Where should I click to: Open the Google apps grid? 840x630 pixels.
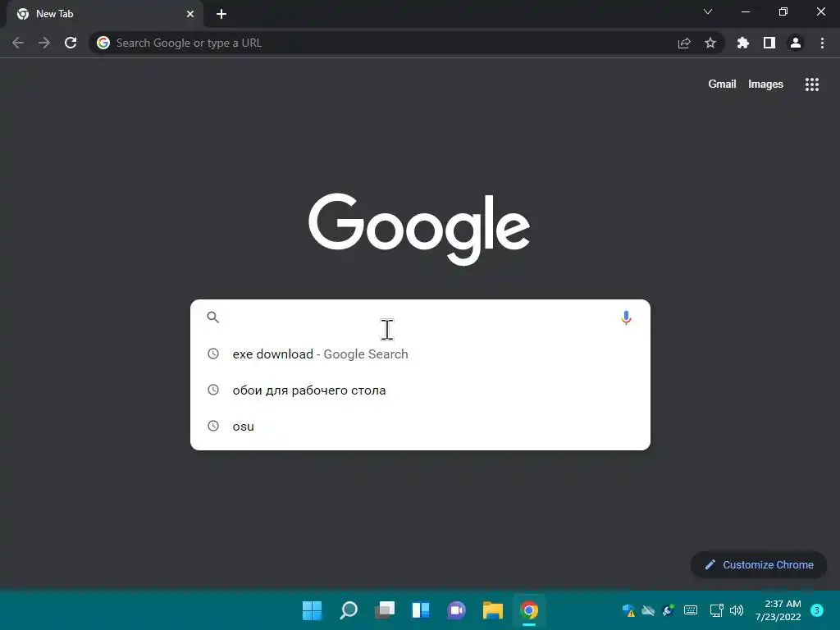point(812,84)
